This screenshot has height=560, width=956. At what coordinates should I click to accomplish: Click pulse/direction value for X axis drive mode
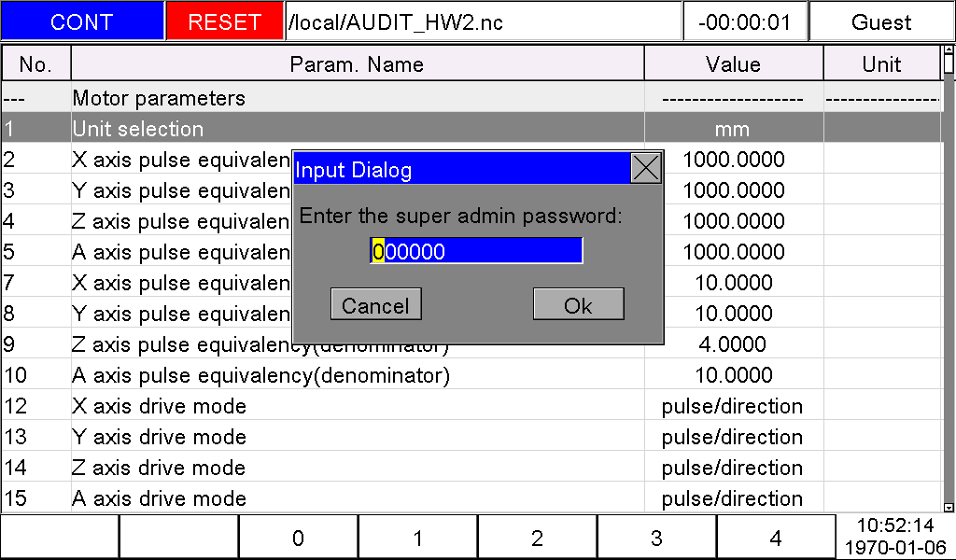(733, 406)
